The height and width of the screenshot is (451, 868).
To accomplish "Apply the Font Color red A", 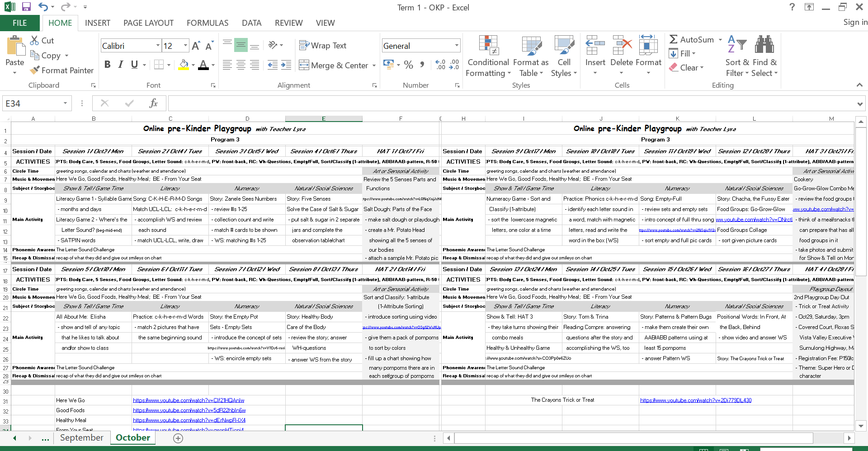I will [203, 65].
